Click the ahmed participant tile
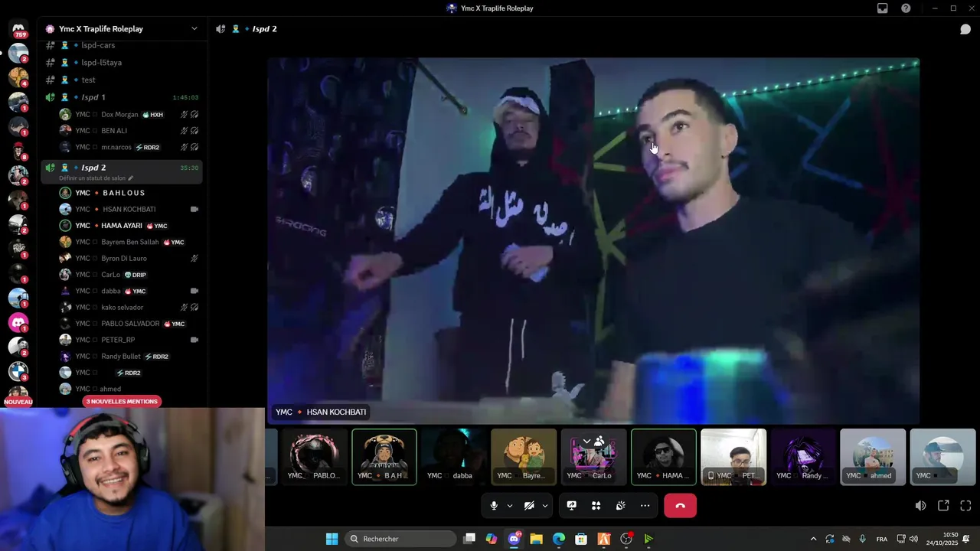 [x=873, y=457]
